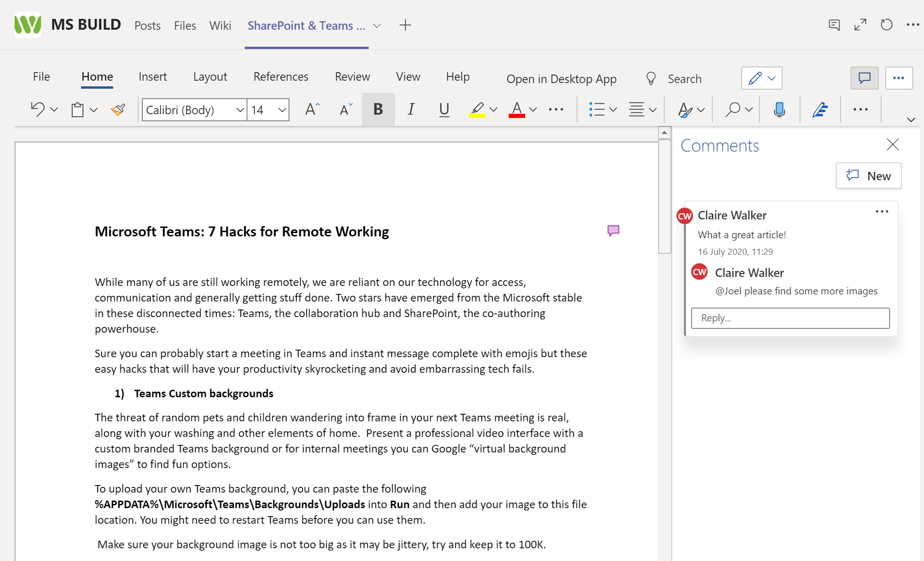Open SharePoint & Teams tab chevron
This screenshot has width=924, height=561.
point(377,25)
